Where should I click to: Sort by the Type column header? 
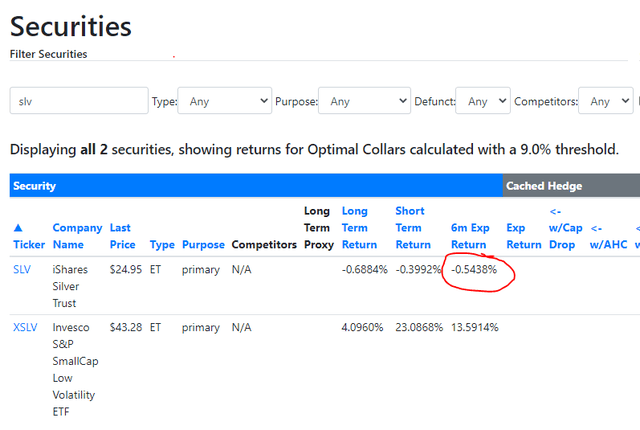click(x=161, y=244)
